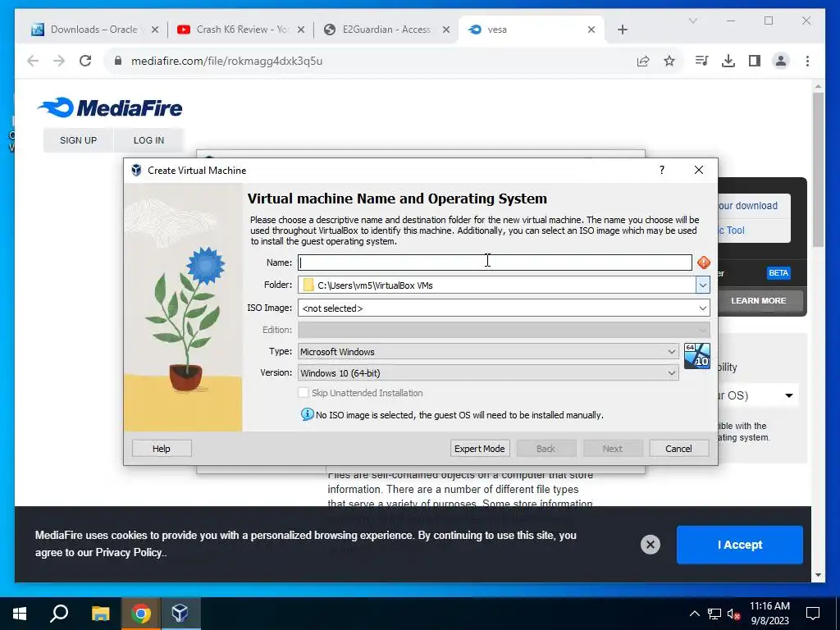Click the network icon in the system tray
The image size is (840, 630).
(714, 614)
